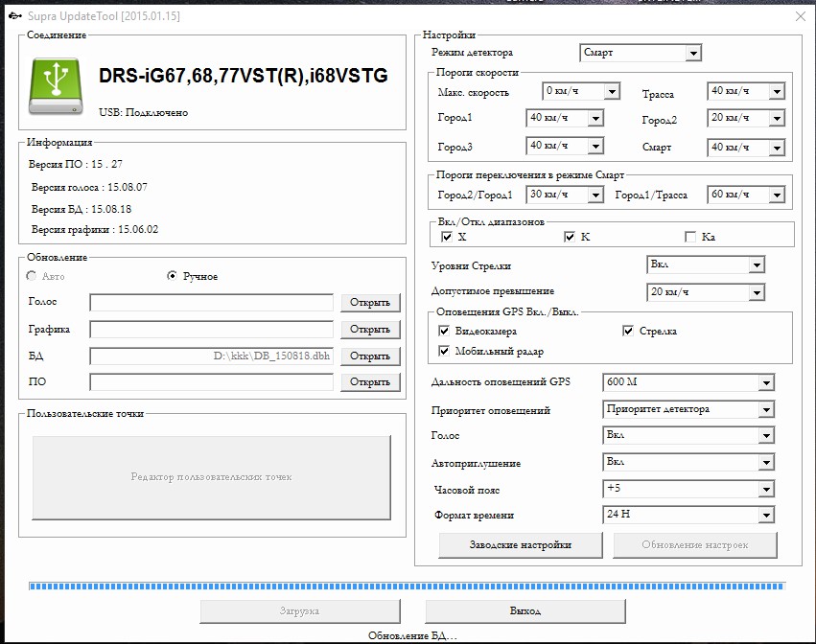Click the blue update progress bar

(x=407, y=586)
